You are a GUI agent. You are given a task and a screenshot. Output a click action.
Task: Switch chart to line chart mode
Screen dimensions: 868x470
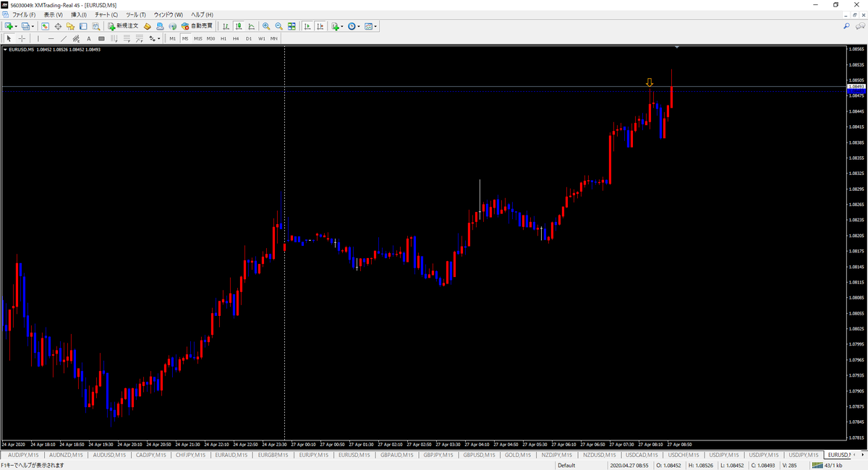coord(251,26)
